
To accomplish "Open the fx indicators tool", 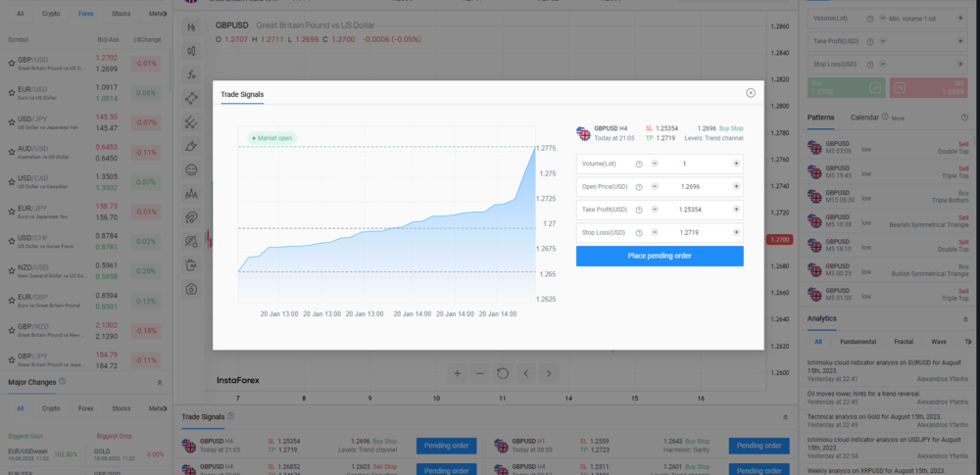I will point(192,74).
